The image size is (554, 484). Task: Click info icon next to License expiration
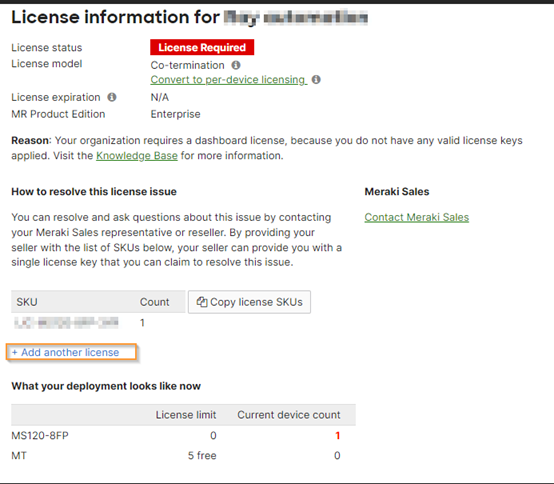pos(112,97)
